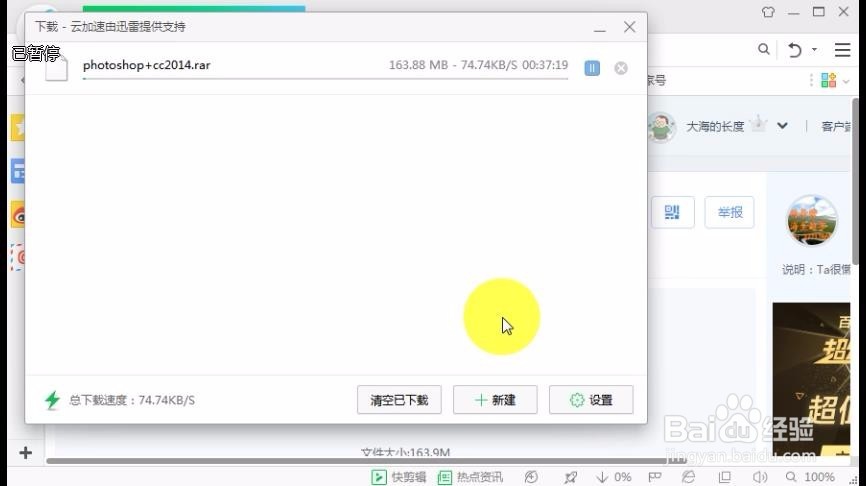Pause the photoshop+cc2014.rar download
The image size is (866, 486).
592,68
